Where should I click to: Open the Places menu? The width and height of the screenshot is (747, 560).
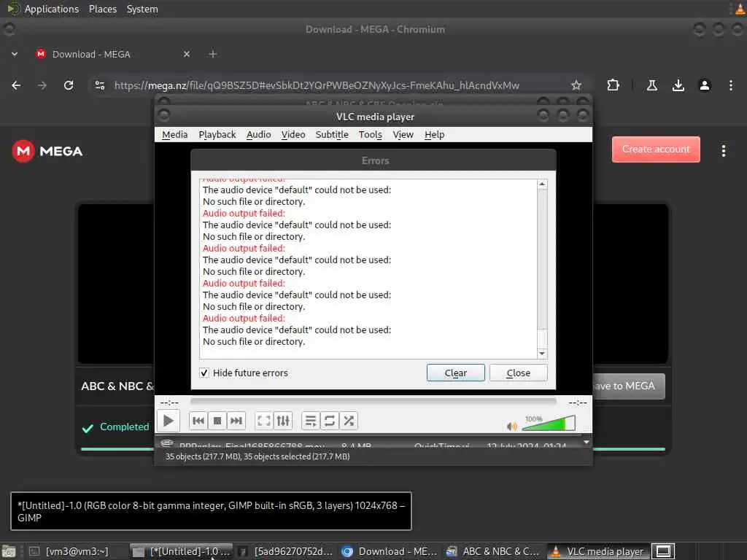tap(102, 9)
